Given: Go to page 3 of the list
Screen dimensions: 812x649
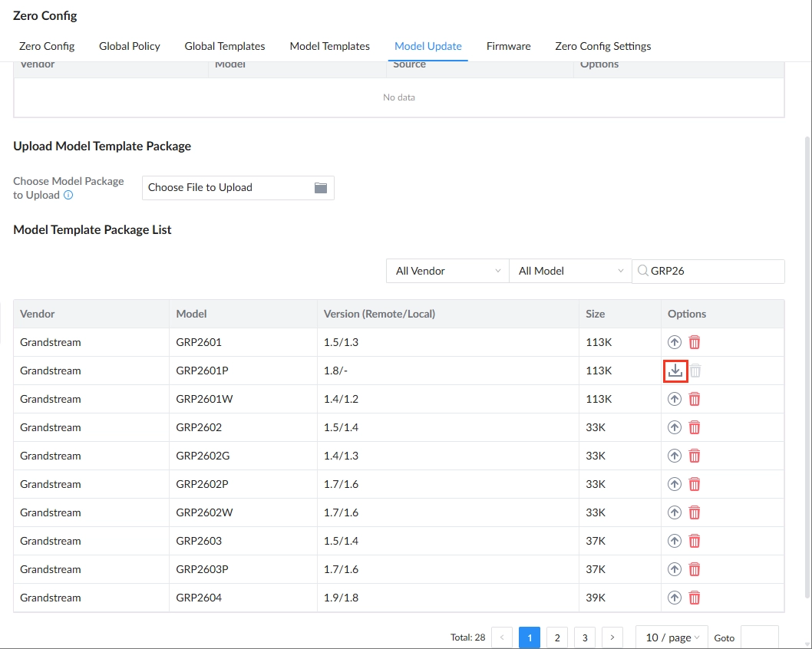Looking at the screenshot, I should click(x=585, y=637).
